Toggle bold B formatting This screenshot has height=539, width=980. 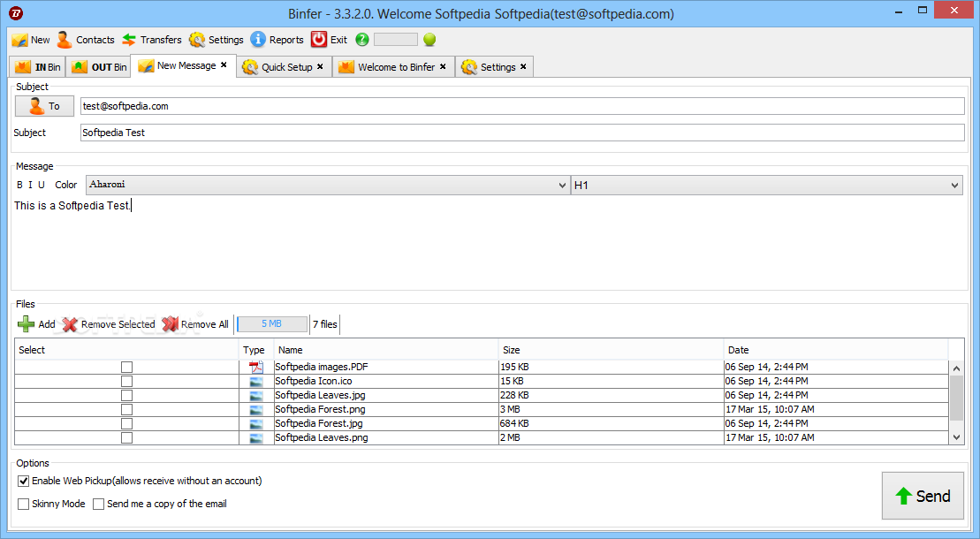pos(19,185)
